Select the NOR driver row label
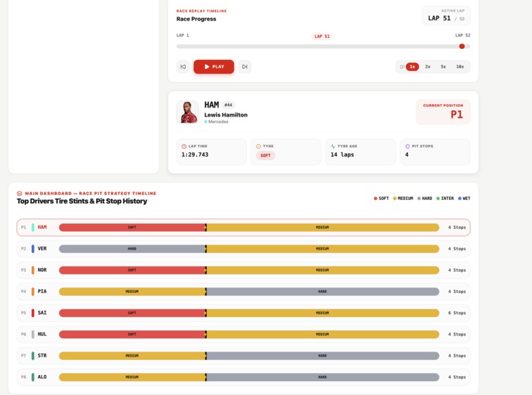532x395 pixels. pos(42,270)
